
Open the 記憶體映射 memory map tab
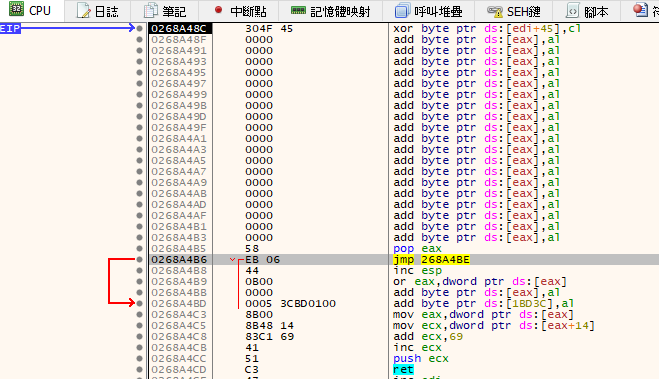[331, 11]
